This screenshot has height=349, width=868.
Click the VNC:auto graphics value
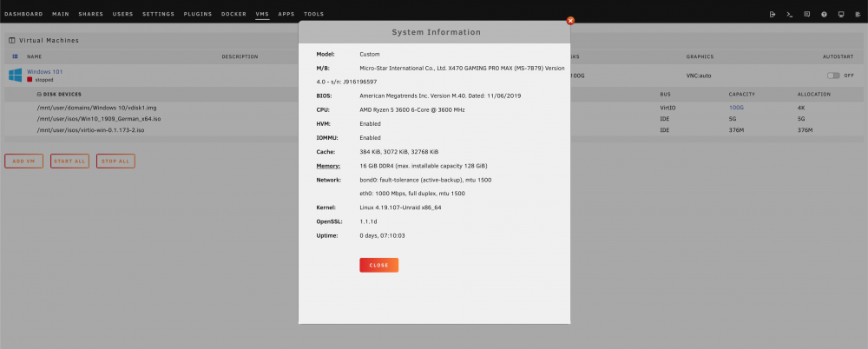pos(699,76)
